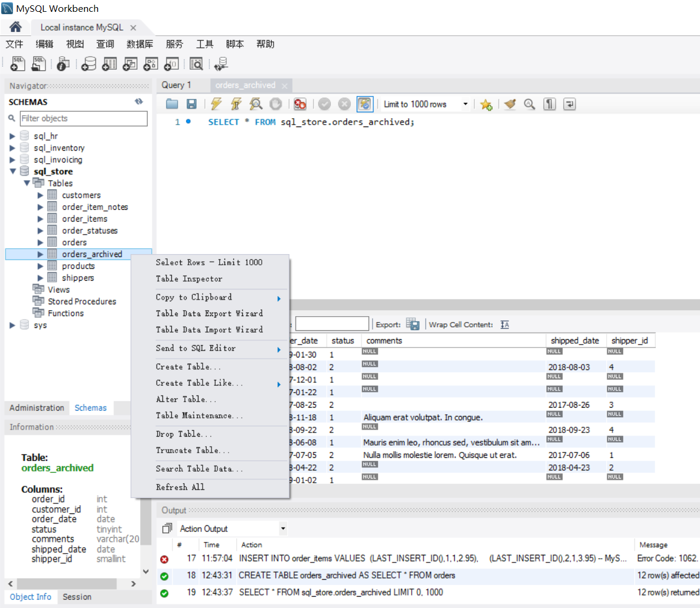This screenshot has width=700, height=608.
Task: Toggle Wrap Cell Content icon
Action: pos(505,324)
